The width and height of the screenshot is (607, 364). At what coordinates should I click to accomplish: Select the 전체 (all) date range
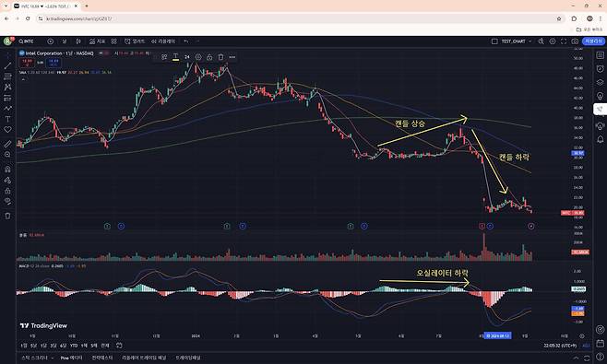(105, 346)
